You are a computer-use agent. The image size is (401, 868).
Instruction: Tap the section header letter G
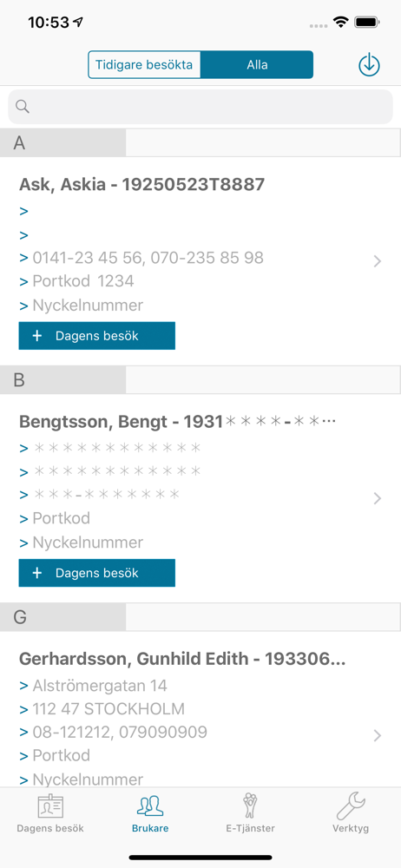point(20,617)
